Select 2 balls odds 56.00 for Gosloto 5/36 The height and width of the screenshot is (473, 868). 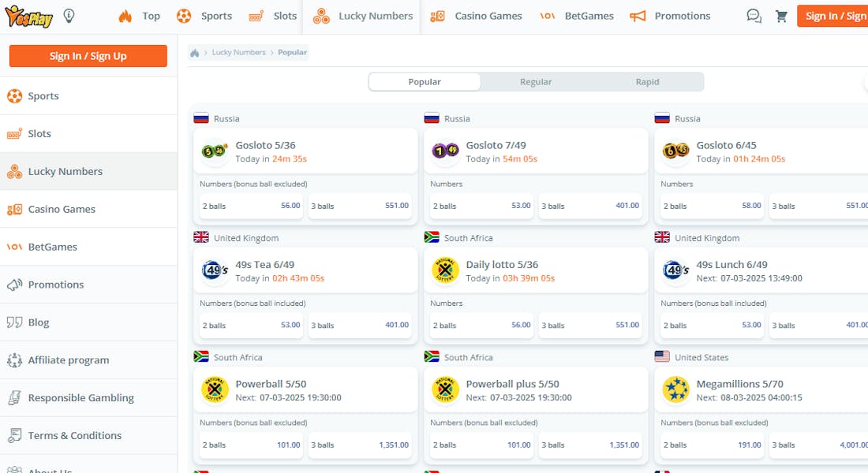click(252, 206)
